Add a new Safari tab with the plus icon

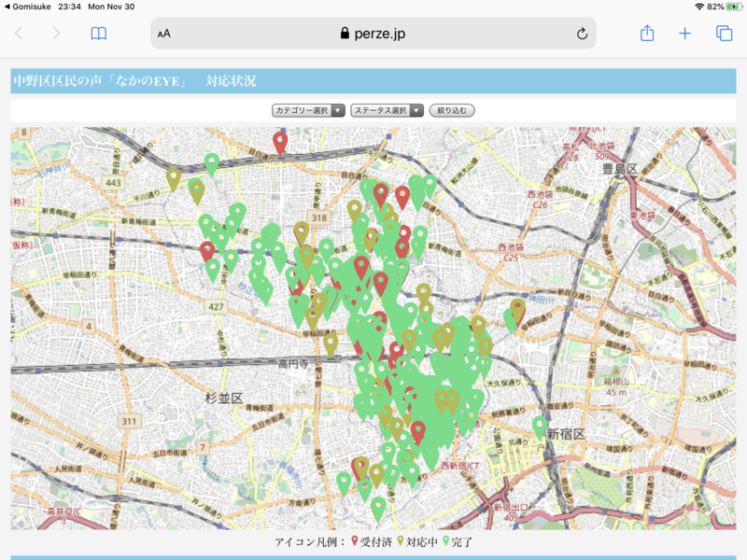[684, 34]
